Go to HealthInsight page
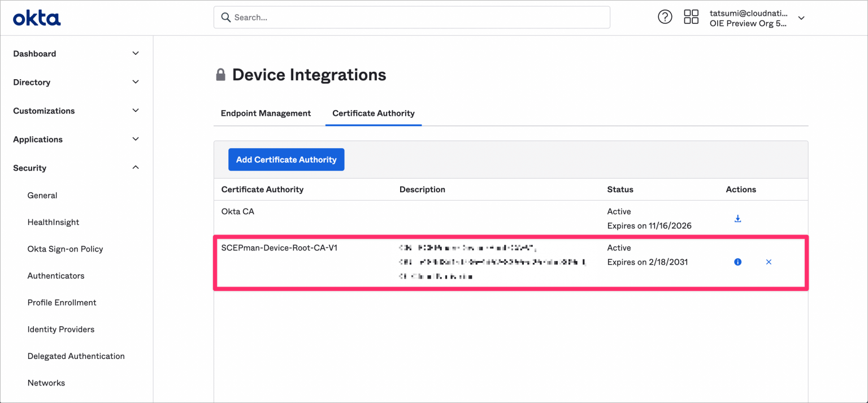Screen dimensions: 868x403 click(53, 222)
